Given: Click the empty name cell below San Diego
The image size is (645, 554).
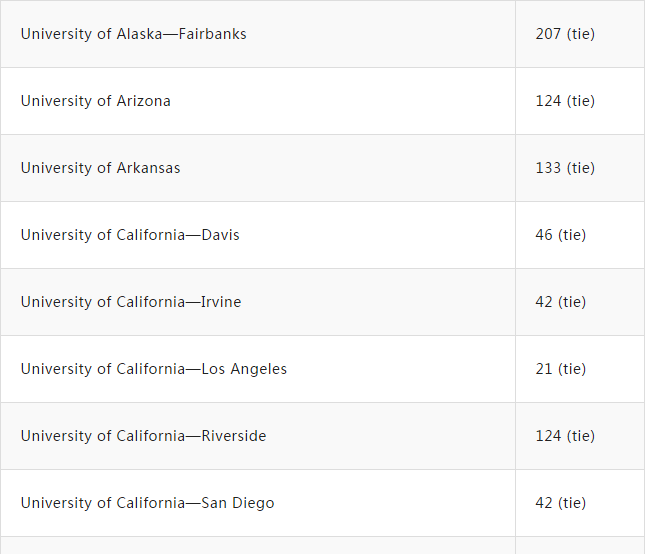Looking at the screenshot, I should pos(257,546).
